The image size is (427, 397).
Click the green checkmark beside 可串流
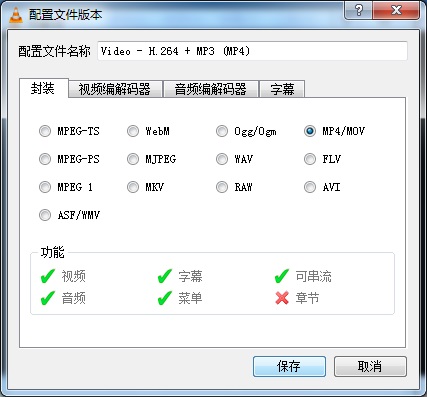(282, 276)
